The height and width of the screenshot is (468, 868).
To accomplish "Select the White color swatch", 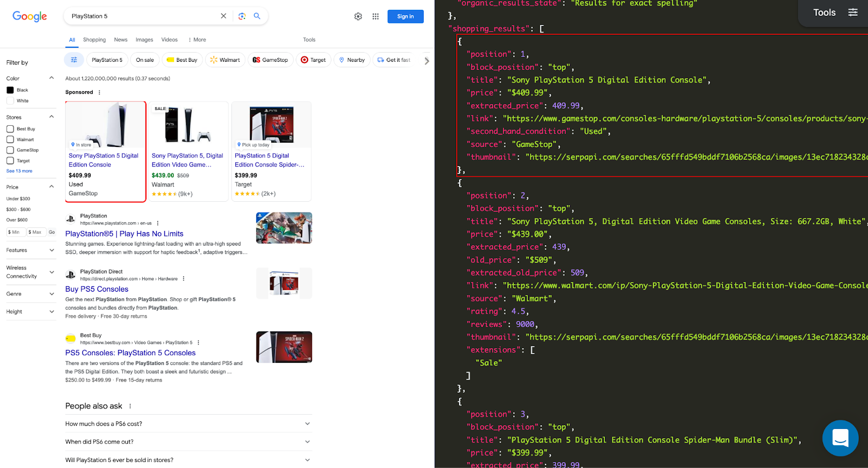I will point(10,101).
